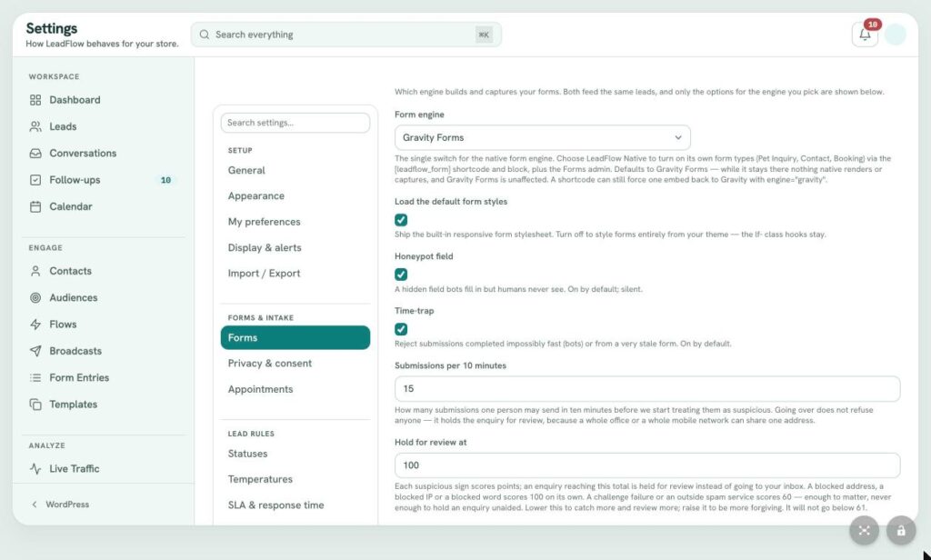Disable the Time-trap checkbox
Viewport: 931px width, 560px height.
coord(401,329)
